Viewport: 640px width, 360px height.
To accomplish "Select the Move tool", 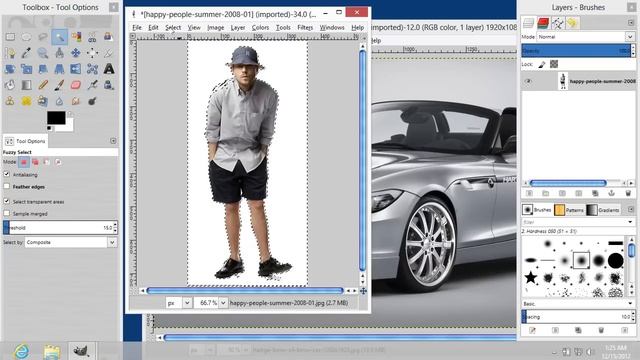I will tap(76, 53).
